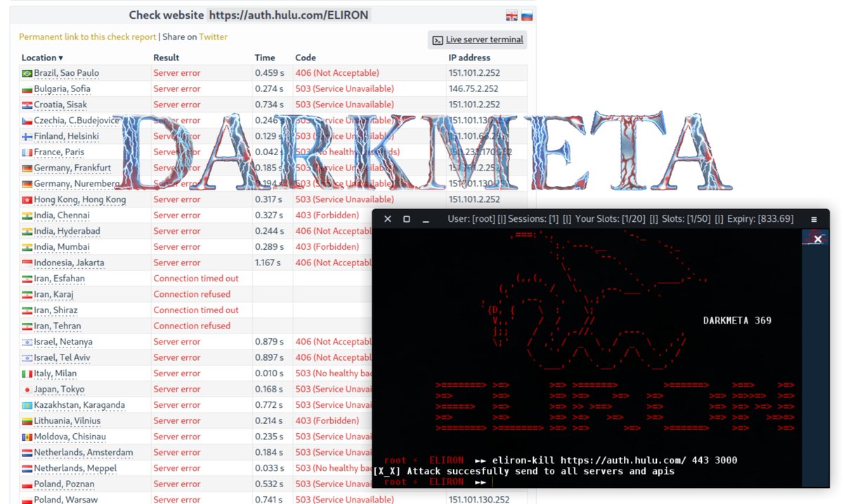Click Lithuania, Vilnius flag icon
The image size is (843, 504).
click(27, 421)
